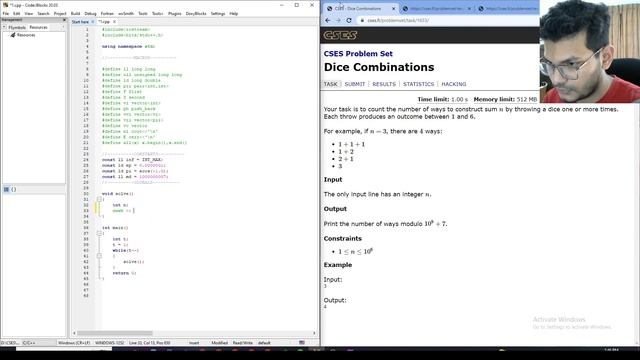The image size is (640, 360).
Task: Close the second browser tab
Action: click(469, 9)
